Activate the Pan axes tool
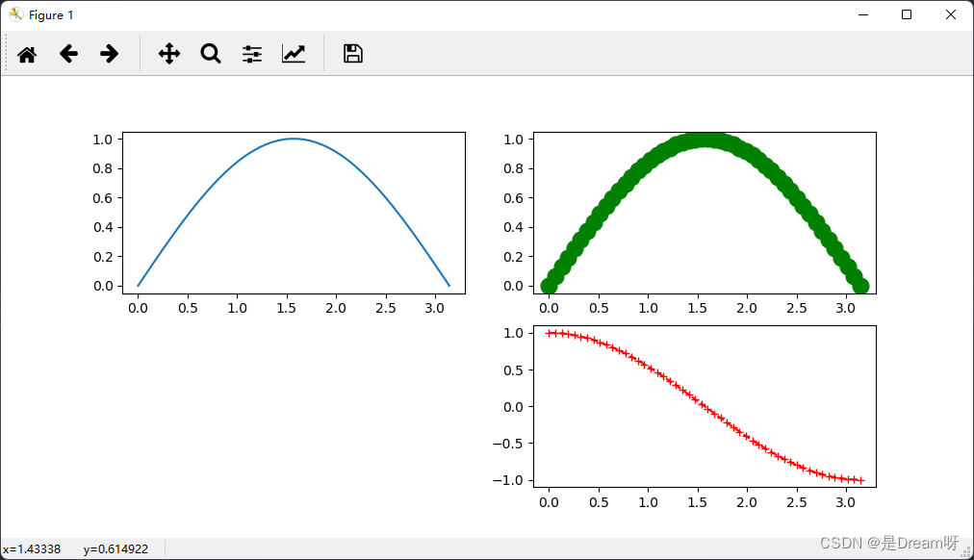974x560 pixels. tap(169, 54)
